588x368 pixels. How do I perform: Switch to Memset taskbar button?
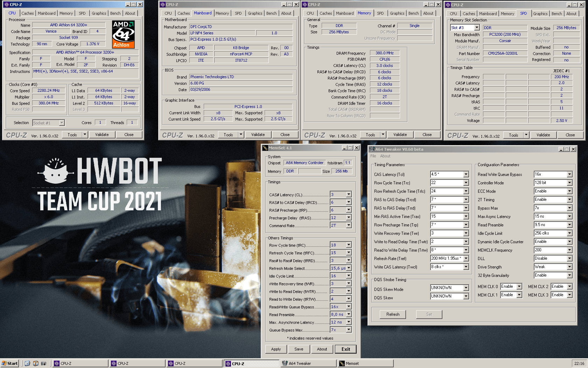(365, 363)
